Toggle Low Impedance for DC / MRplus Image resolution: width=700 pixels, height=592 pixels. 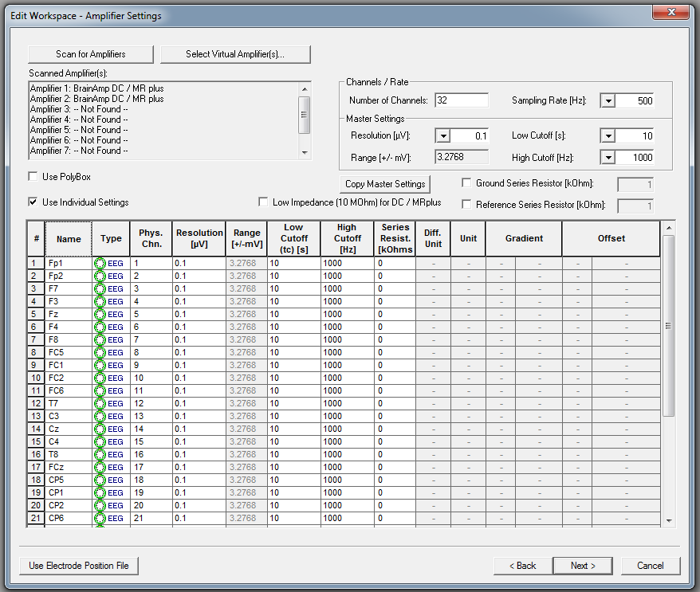click(x=263, y=202)
